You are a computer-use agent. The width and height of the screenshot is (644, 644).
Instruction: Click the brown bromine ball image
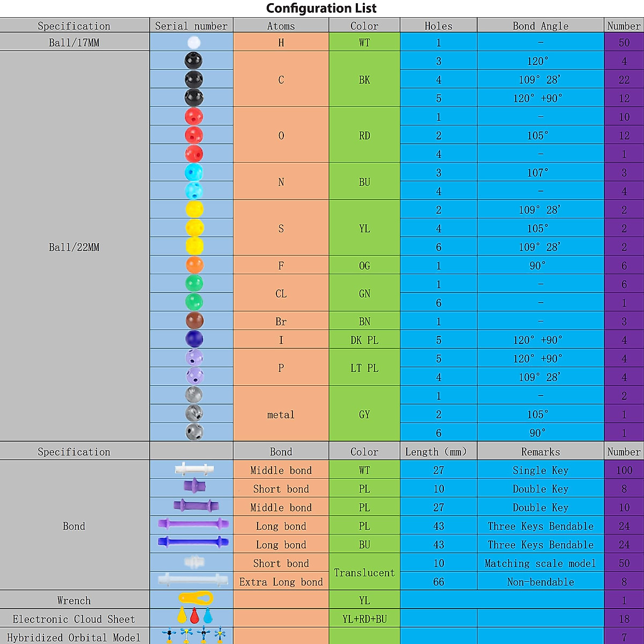click(194, 321)
